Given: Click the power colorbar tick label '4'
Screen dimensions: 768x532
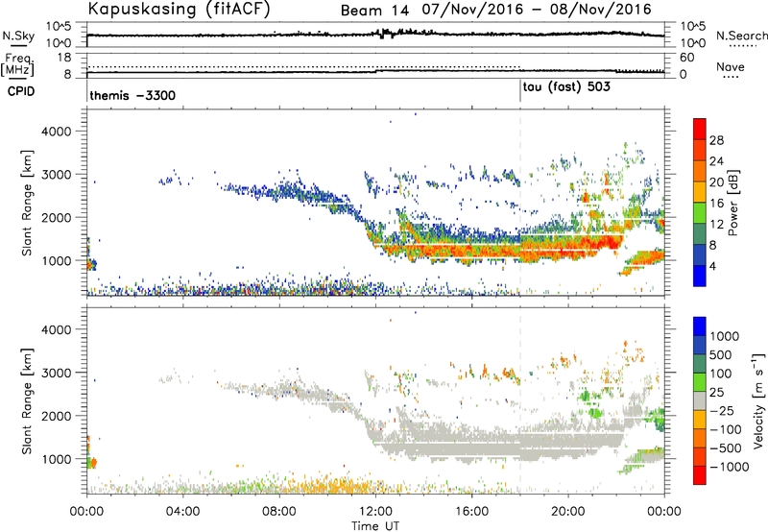Looking at the screenshot, I should (712, 266).
